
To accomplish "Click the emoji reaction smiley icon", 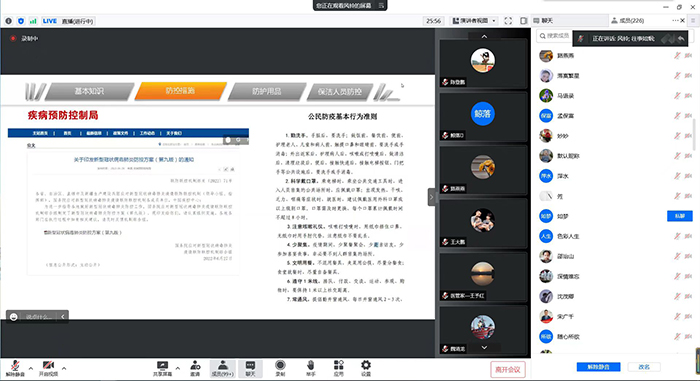I will [x=14, y=317].
